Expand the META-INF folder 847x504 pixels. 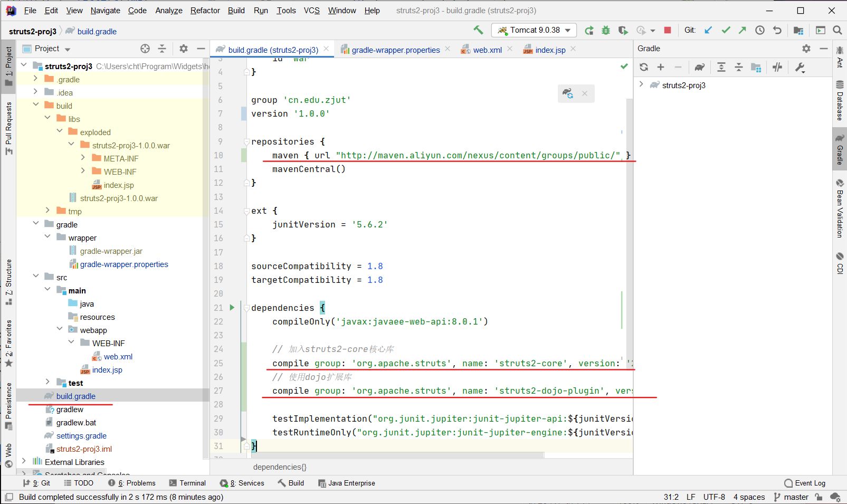83,158
